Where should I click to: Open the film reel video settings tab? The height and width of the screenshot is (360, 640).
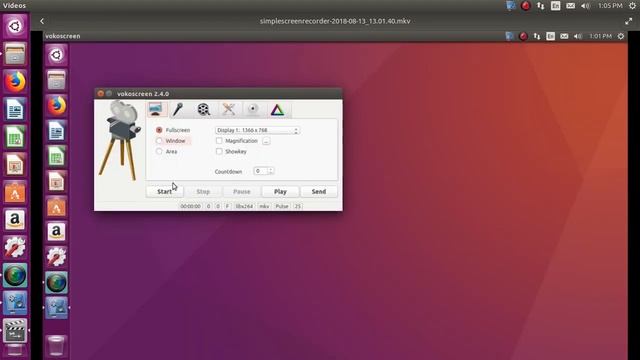pos(203,109)
